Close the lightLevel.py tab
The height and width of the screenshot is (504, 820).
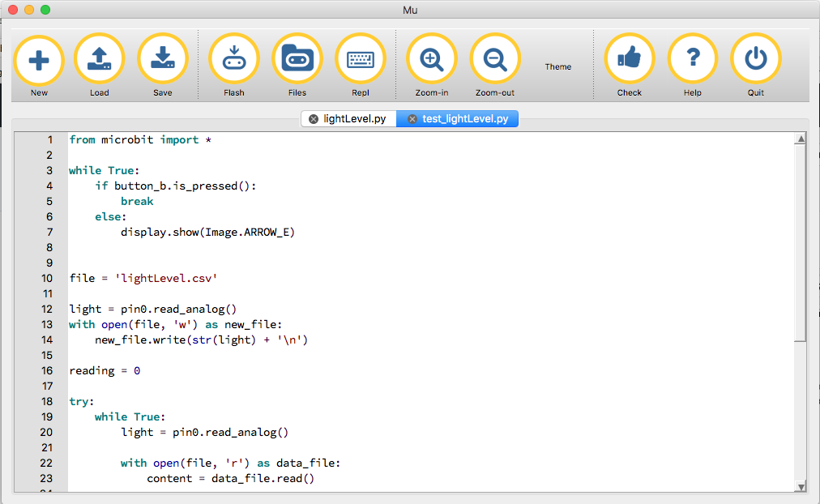coord(314,119)
